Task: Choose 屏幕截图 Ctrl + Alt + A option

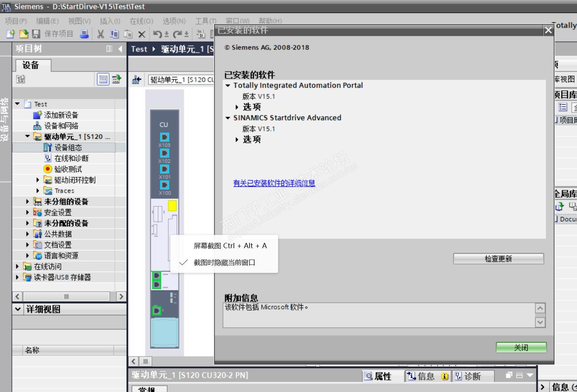Action: point(230,246)
